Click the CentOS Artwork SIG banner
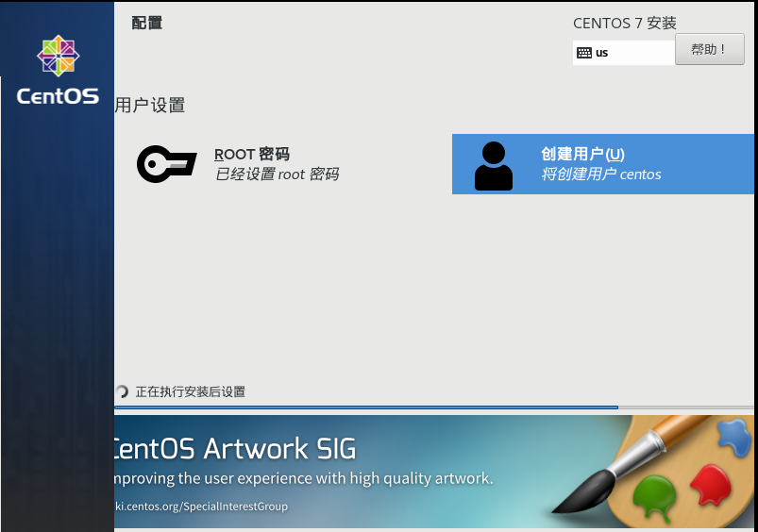 pos(434,472)
